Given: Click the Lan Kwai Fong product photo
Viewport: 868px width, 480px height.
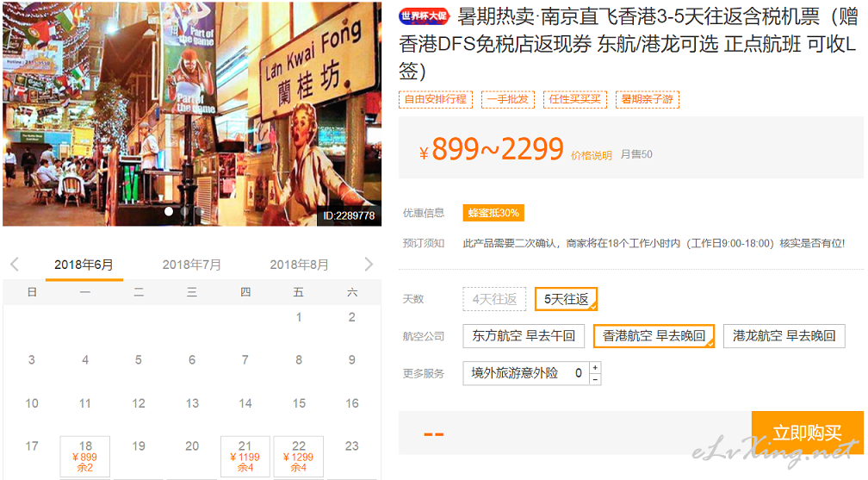Looking at the screenshot, I should pyautogui.click(x=191, y=114).
